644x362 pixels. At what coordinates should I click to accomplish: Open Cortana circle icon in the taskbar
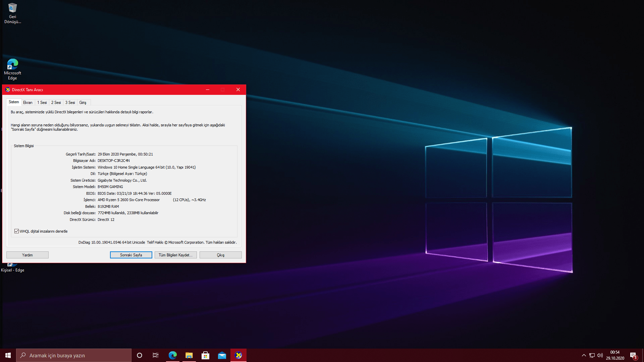(x=140, y=355)
